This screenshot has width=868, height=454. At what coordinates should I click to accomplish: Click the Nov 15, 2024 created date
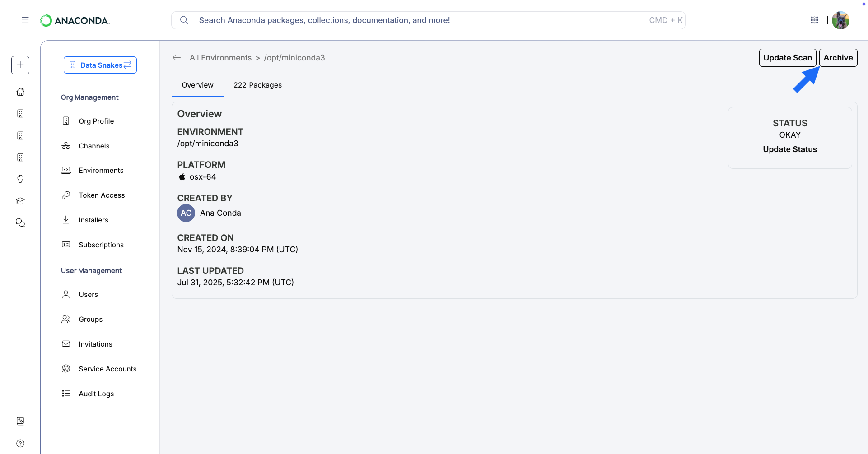pos(238,250)
